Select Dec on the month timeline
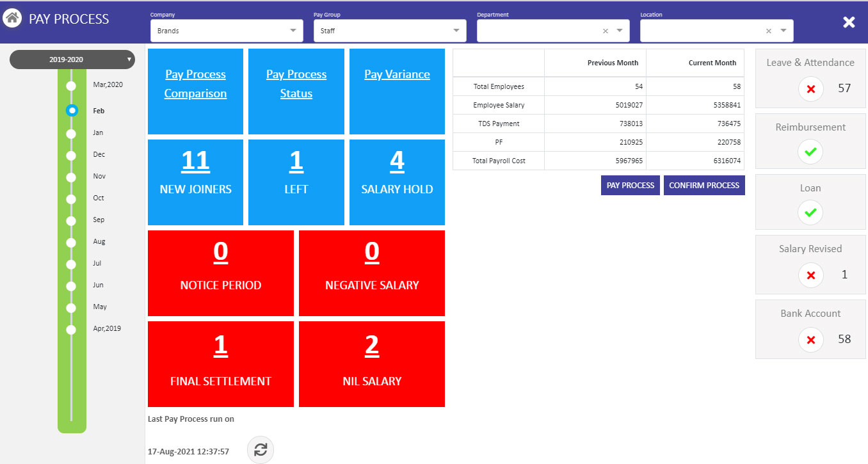 point(71,154)
